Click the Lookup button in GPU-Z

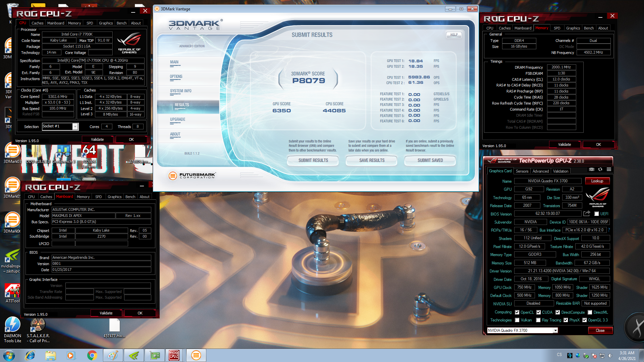(597, 181)
